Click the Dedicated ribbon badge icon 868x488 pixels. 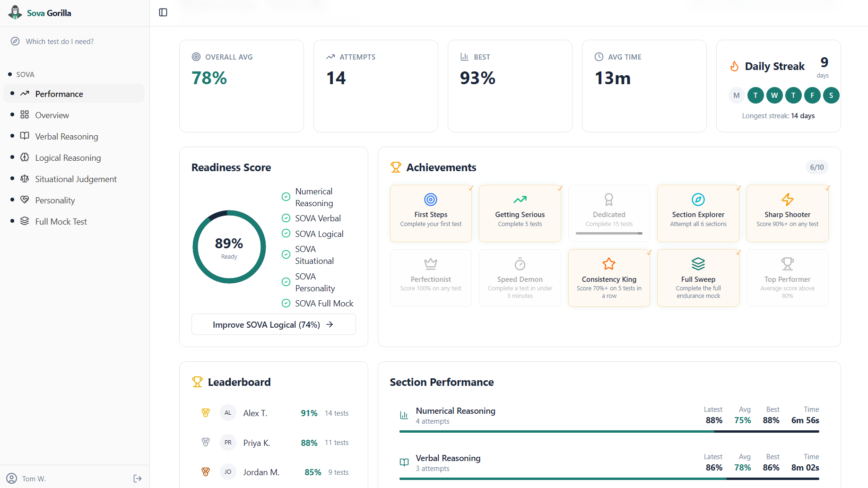(x=609, y=200)
